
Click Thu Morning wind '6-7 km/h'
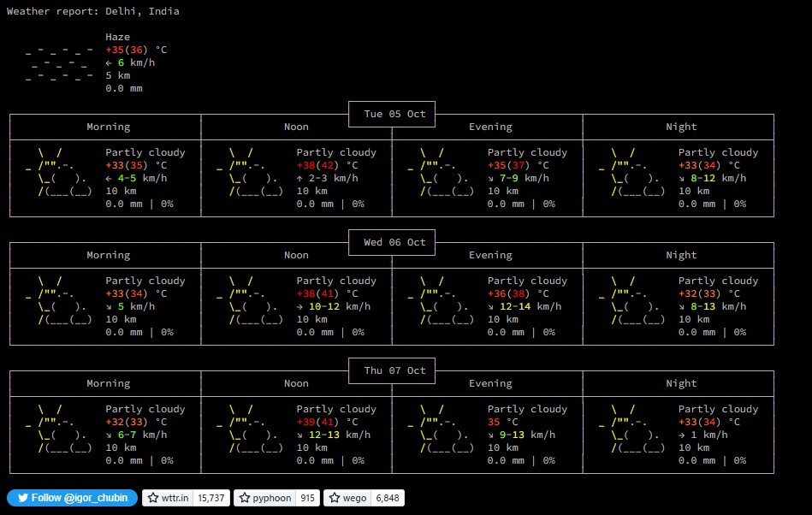tap(142, 435)
